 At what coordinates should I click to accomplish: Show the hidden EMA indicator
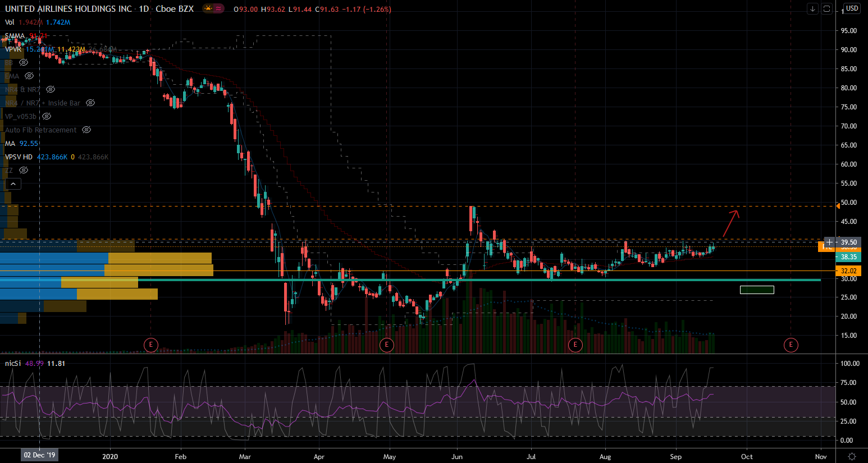point(29,76)
